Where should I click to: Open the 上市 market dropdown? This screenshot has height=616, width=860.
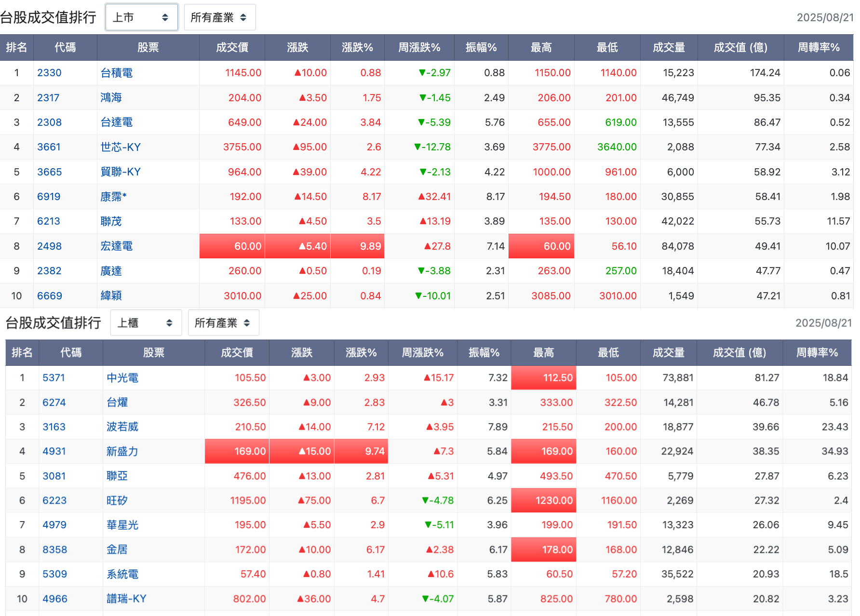[x=142, y=17]
